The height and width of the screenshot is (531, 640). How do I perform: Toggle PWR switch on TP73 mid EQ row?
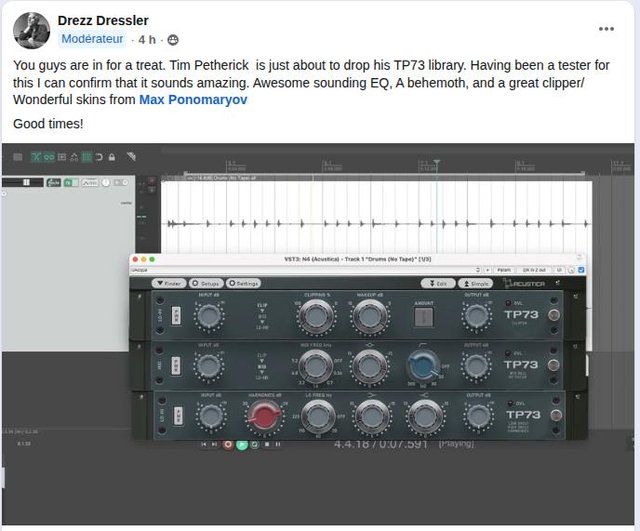176,366
